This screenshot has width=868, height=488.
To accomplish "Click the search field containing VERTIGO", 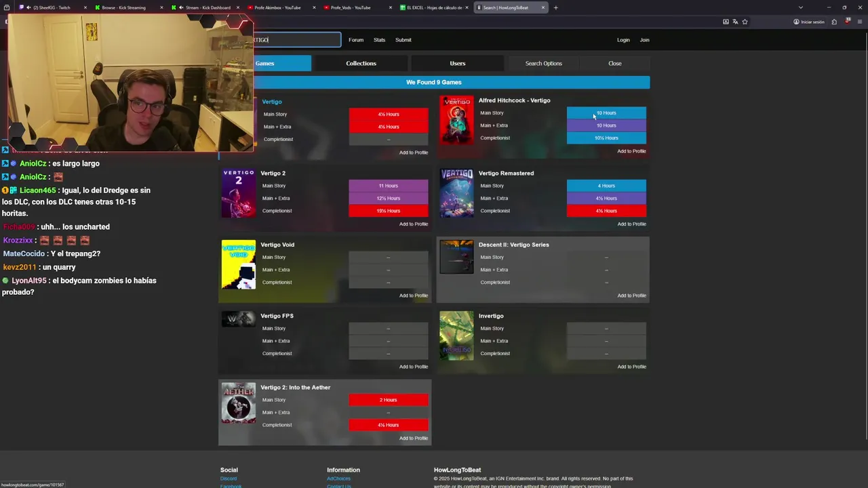I will (x=296, y=40).
